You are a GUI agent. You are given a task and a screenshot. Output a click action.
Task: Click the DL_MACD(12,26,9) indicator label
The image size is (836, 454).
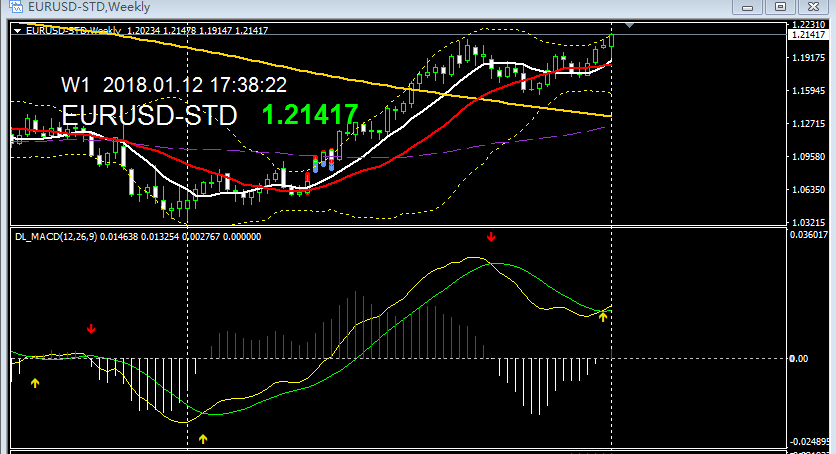tap(55, 237)
